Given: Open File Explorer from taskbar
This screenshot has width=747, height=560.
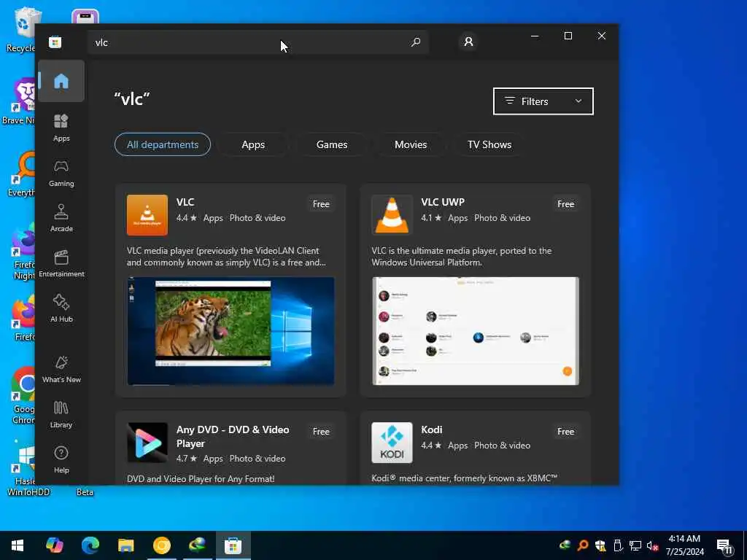Looking at the screenshot, I should click(x=125, y=545).
